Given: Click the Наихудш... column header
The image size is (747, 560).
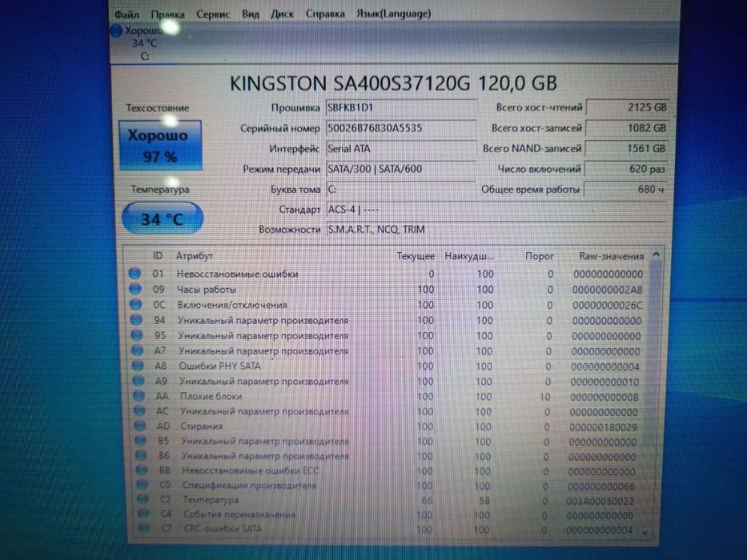Looking at the screenshot, I should click(469, 256).
